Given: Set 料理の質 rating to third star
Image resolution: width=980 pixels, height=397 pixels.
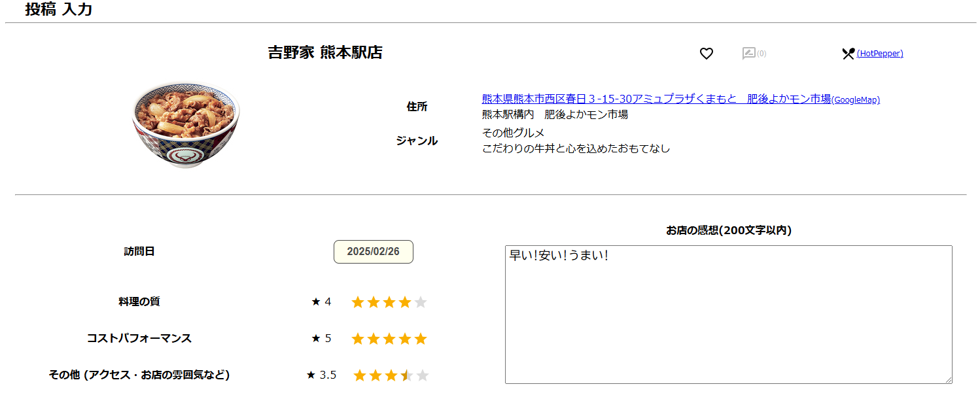Looking at the screenshot, I should pos(389,302).
